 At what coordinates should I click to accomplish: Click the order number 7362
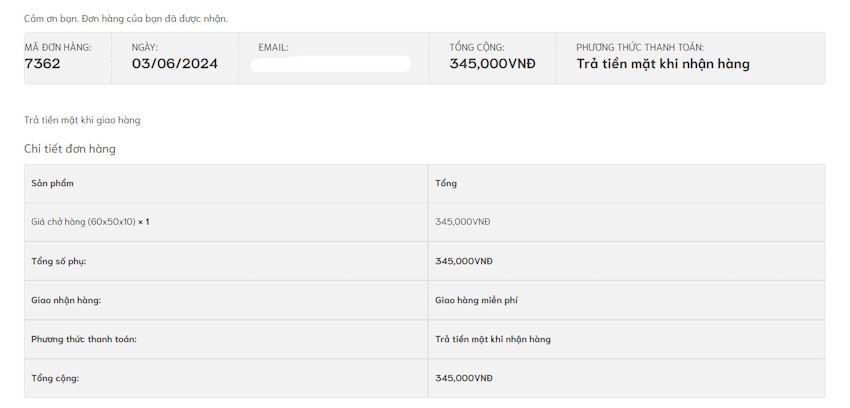point(43,64)
